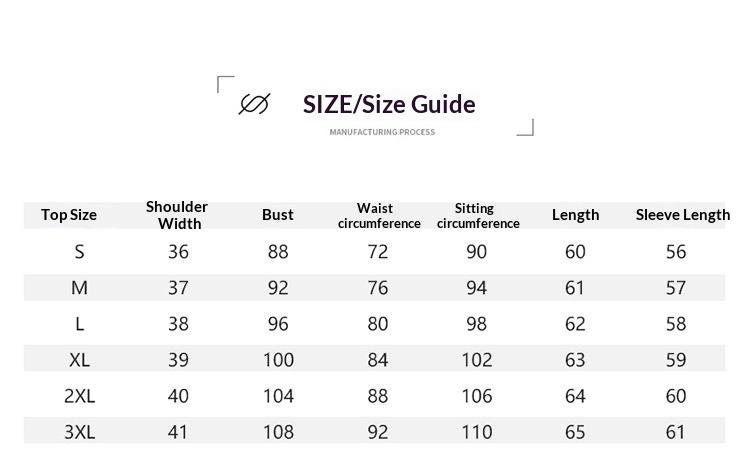Select the sitting circumference value 110
This screenshot has height=456, width=750.
[x=477, y=432]
